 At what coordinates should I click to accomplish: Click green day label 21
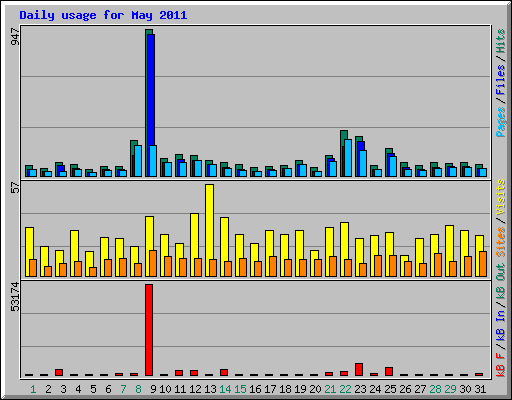330,389
